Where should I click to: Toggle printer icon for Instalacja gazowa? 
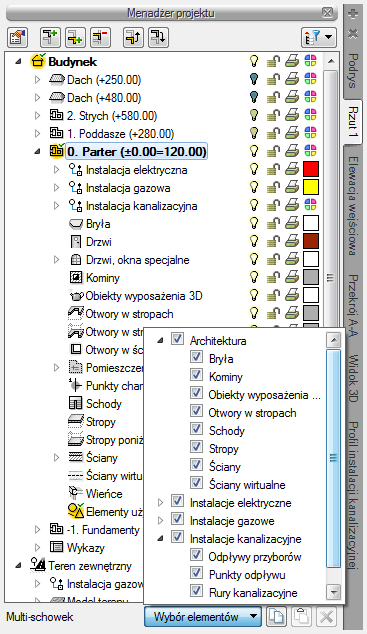292,187
